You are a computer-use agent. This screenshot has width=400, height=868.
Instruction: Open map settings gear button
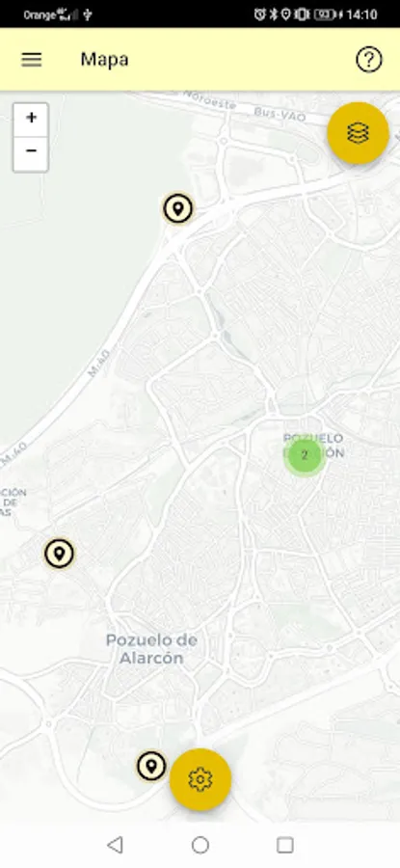(x=200, y=779)
